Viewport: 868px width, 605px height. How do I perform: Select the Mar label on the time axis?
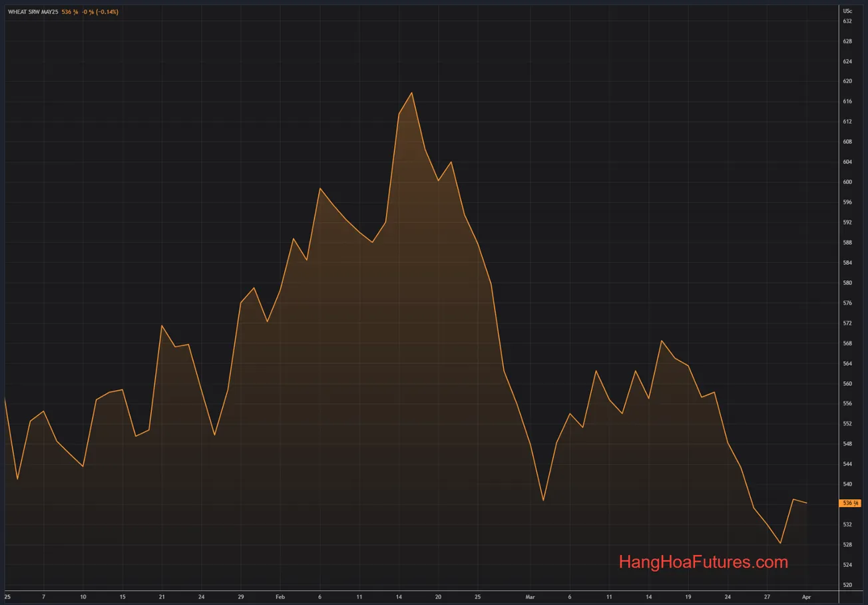tap(531, 597)
